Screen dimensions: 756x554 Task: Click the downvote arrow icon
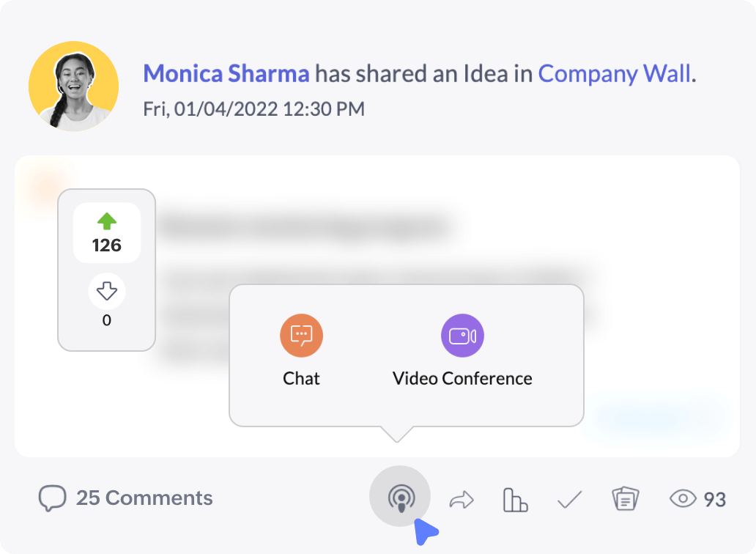107,292
